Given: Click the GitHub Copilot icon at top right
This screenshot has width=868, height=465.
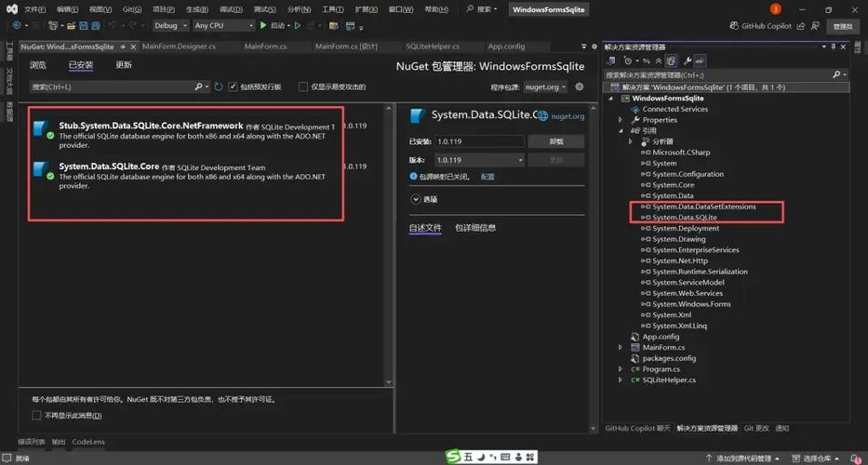Looking at the screenshot, I should point(734,25).
